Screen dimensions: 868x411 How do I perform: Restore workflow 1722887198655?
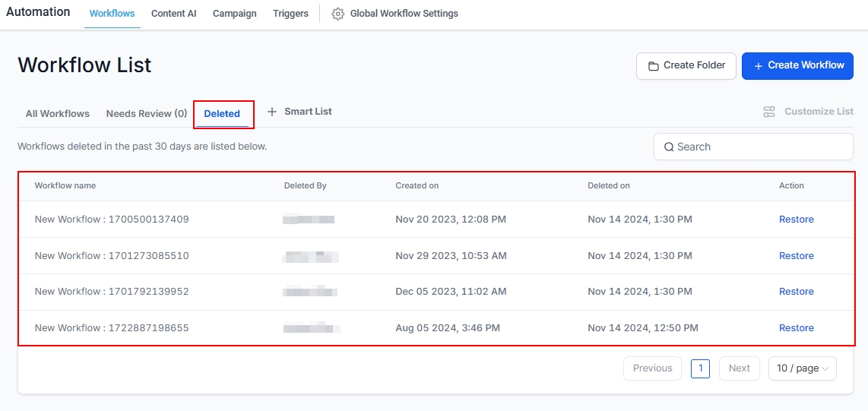pos(796,328)
